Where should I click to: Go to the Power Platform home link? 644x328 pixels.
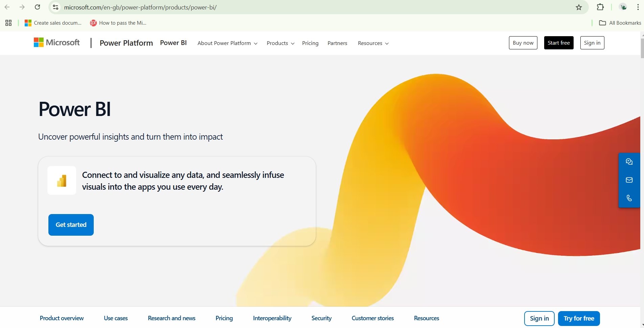[x=126, y=43]
